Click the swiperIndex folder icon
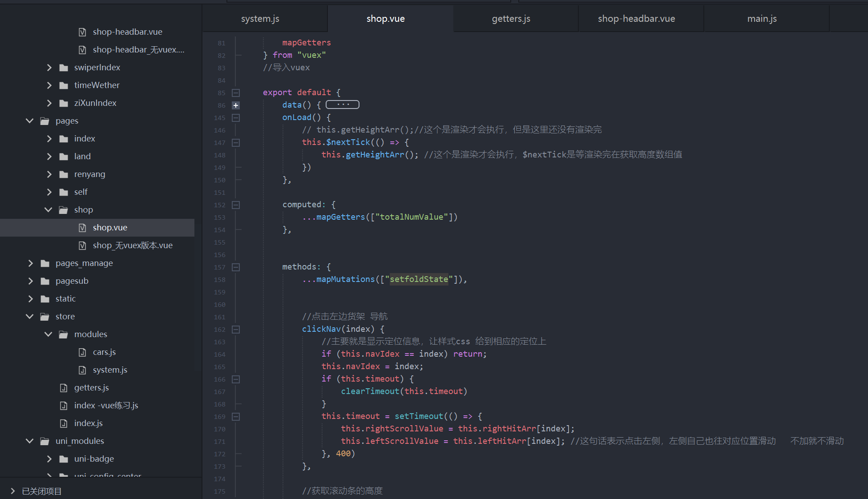 point(64,68)
